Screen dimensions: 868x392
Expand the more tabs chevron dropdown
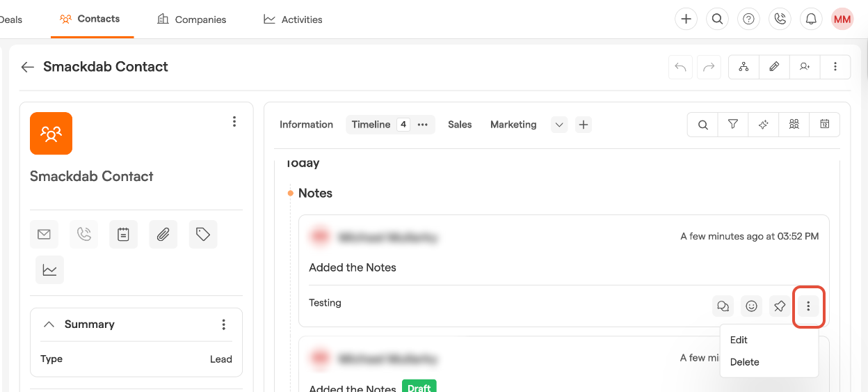click(559, 125)
